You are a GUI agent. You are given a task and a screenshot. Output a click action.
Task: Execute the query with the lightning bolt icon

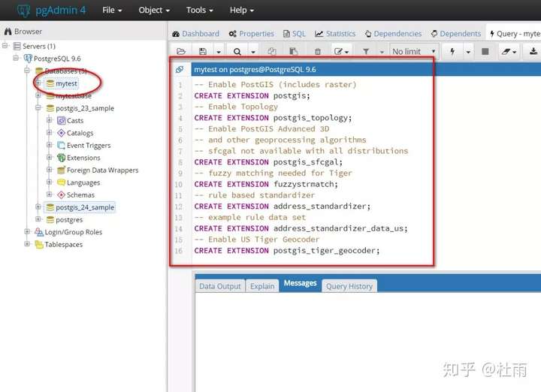[452, 51]
